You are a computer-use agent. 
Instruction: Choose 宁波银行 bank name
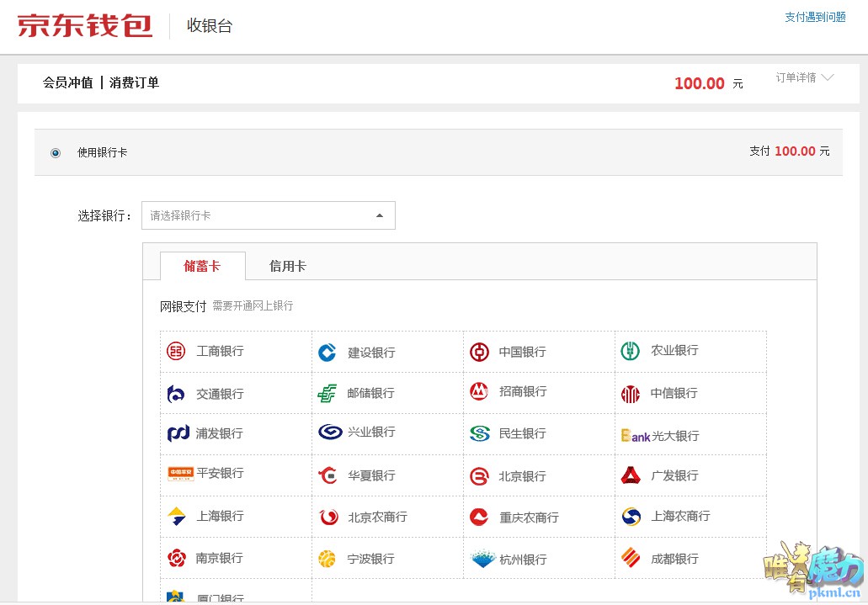(x=371, y=559)
